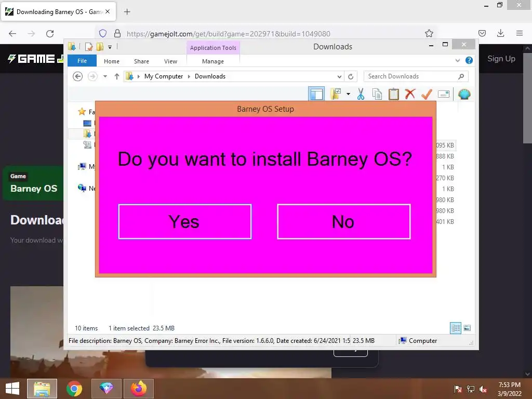Go up one folder level in Explorer
This screenshot has width=532, height=399.
pos(117,76)
